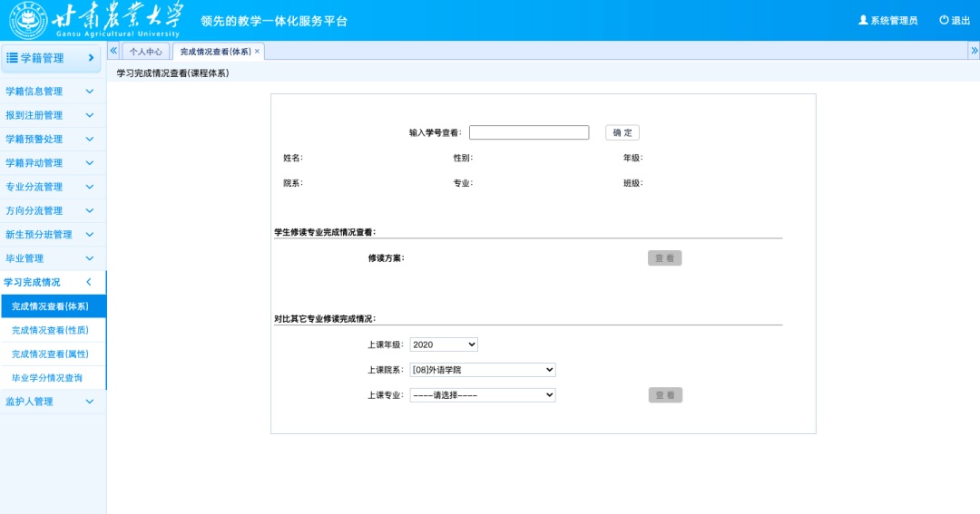Select 毕业学分情况查询 in sidebar

(47, 378)
